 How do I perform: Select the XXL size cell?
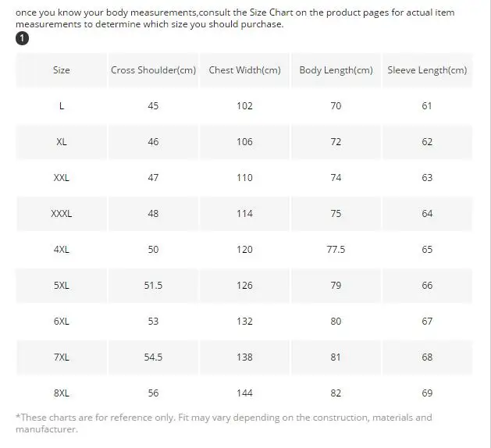(62, 178)
